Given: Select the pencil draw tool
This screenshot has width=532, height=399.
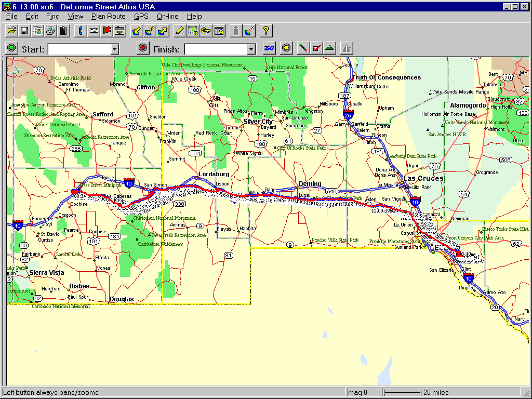Looking at the screenshot, I should (x=179, y=31).
